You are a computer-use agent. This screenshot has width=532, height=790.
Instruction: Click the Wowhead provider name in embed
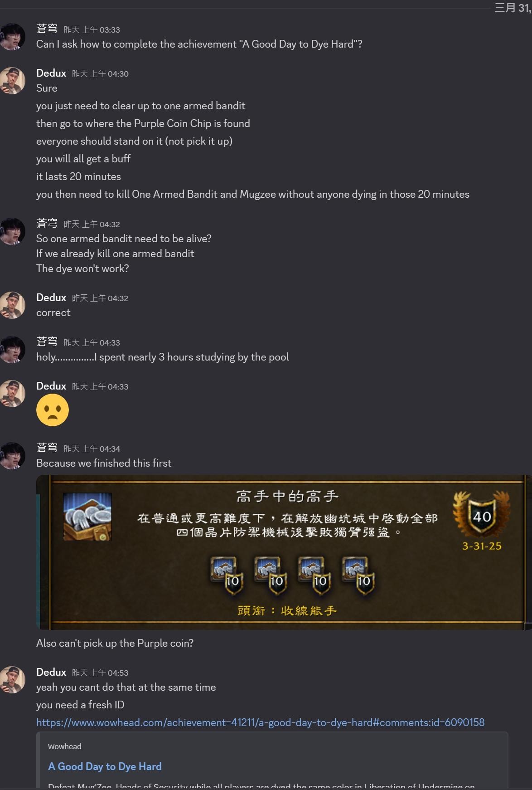65,746
